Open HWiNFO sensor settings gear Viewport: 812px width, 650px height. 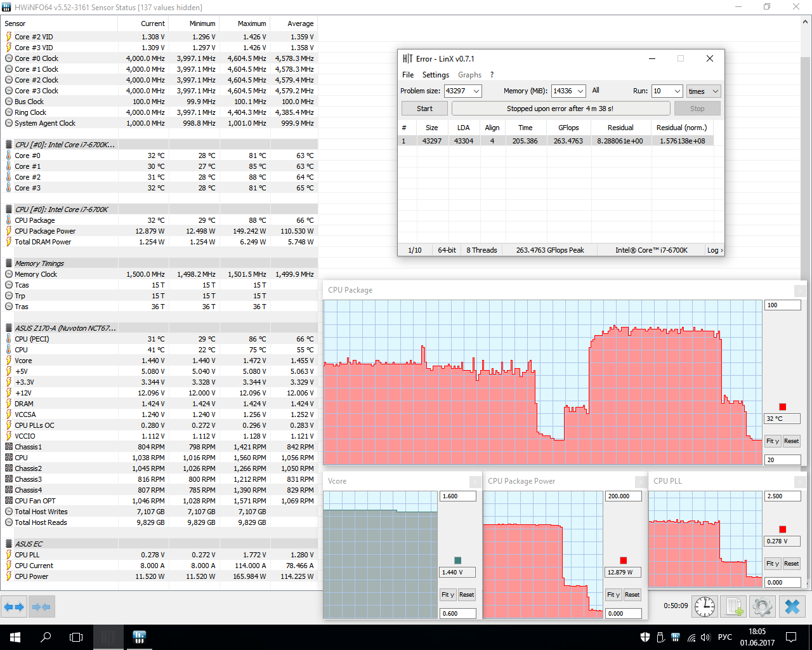pos(763,607)
